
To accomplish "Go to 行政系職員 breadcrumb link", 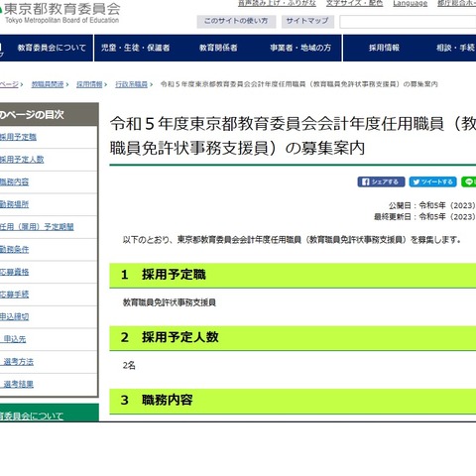I will pos(131,84).
